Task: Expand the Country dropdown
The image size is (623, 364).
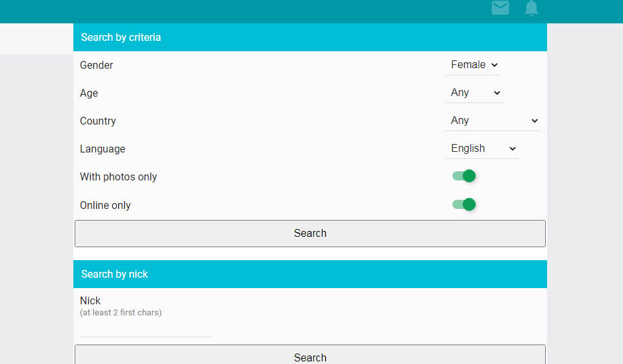Action: click(494, 121)
